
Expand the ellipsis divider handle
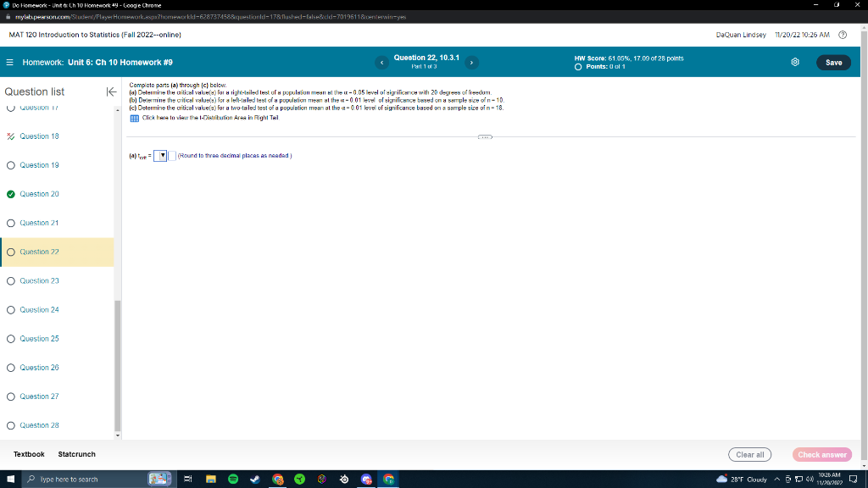click(484, 136)
